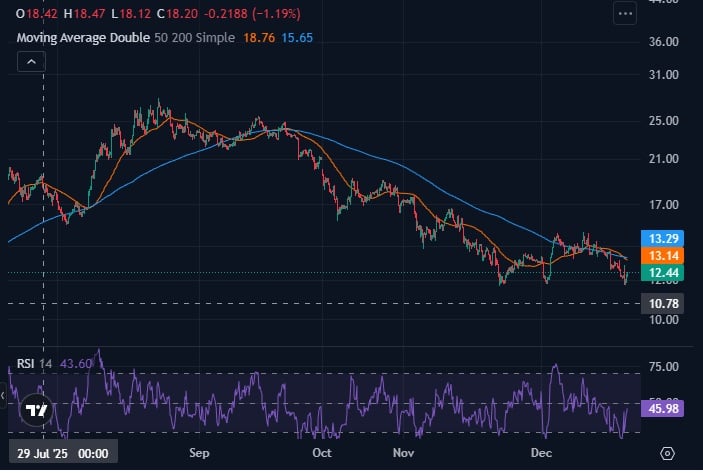Click the orange 13.14 moving average price tag

tap(665, 256)
